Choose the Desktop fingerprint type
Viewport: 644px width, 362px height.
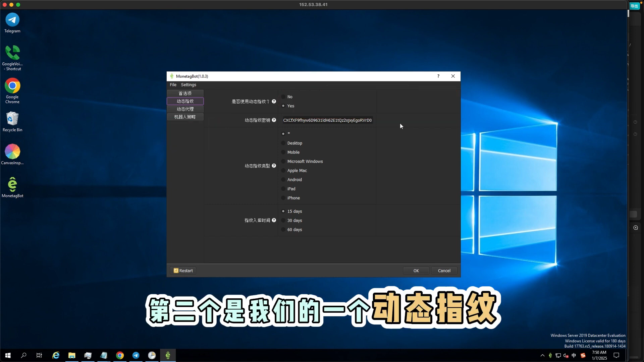pyautogui.click(x=292, y=143)
